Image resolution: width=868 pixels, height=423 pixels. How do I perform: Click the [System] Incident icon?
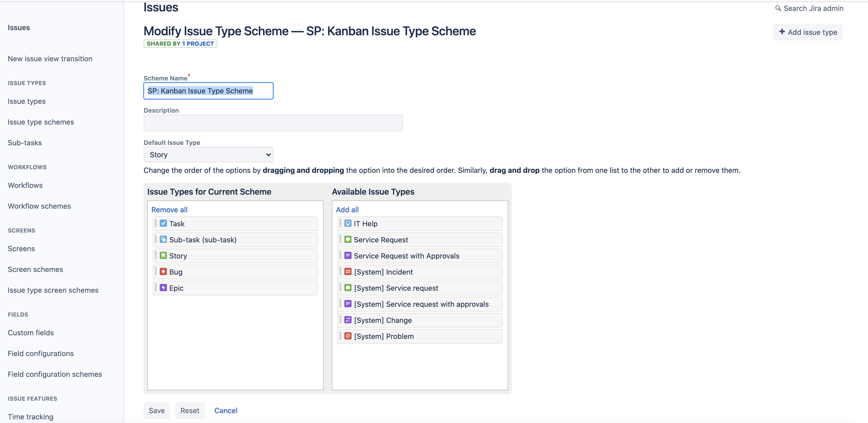348,271
